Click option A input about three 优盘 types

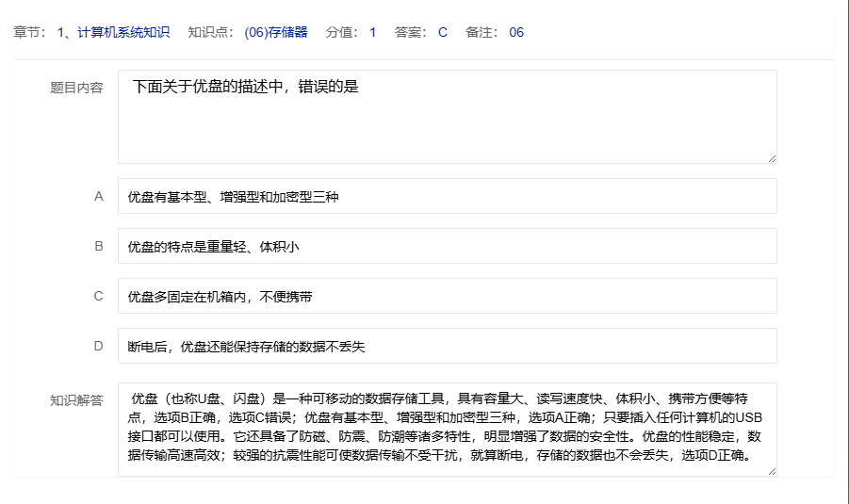(447, 197)
